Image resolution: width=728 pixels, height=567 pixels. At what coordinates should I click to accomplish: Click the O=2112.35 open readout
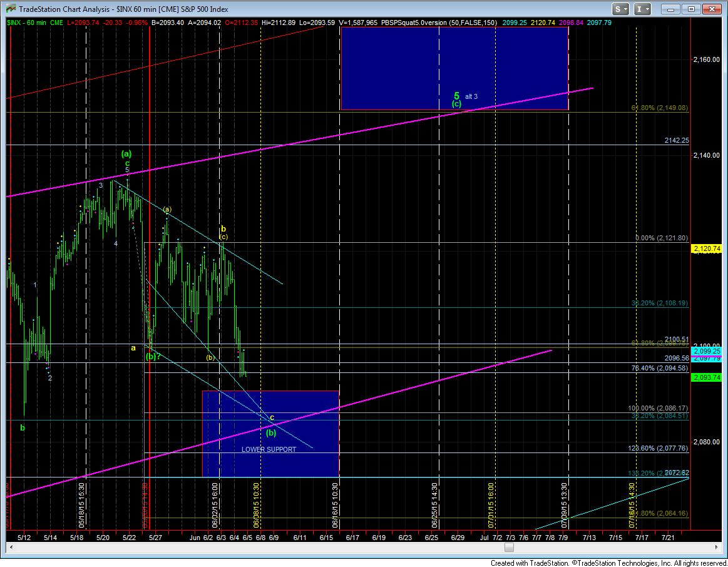pos(242,23)
